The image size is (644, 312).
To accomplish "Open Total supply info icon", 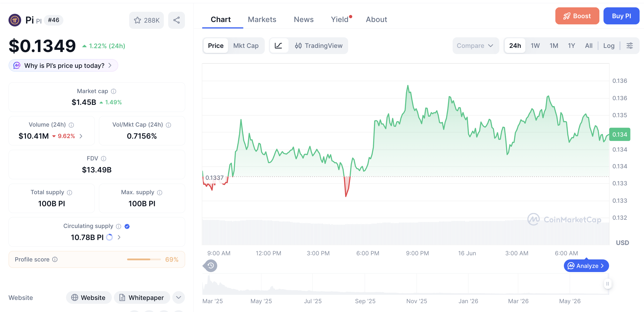I will click(x=70, y=192).
